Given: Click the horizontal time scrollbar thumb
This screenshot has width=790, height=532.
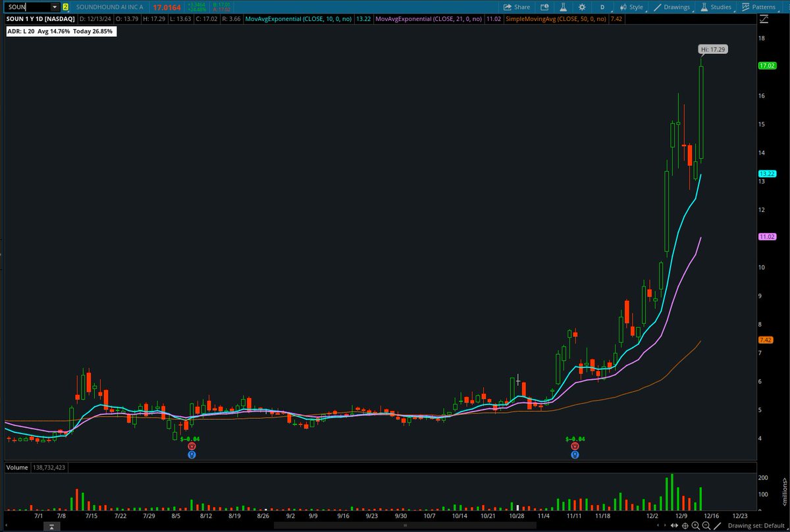Looking at the screenshot, I should pos(405,527).
